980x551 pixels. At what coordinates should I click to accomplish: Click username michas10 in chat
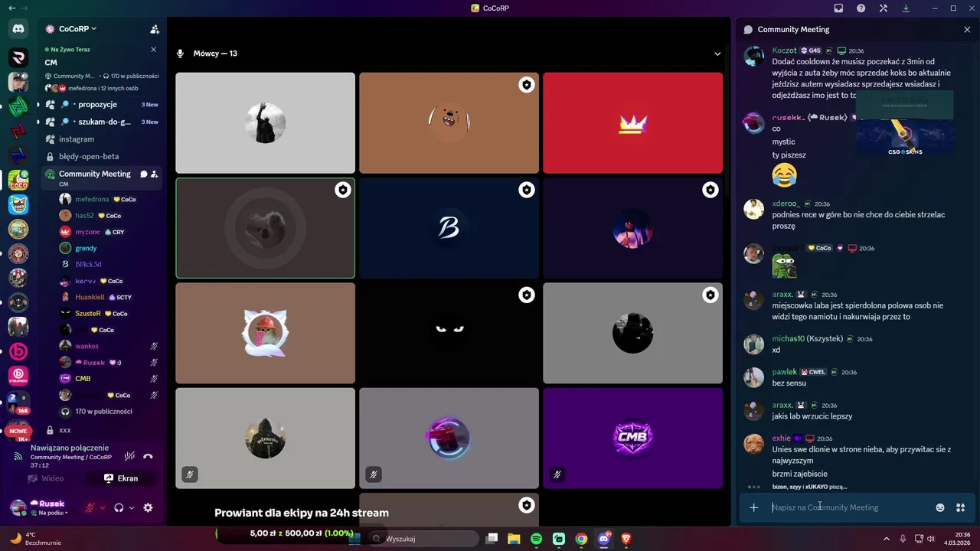point(788,339)
